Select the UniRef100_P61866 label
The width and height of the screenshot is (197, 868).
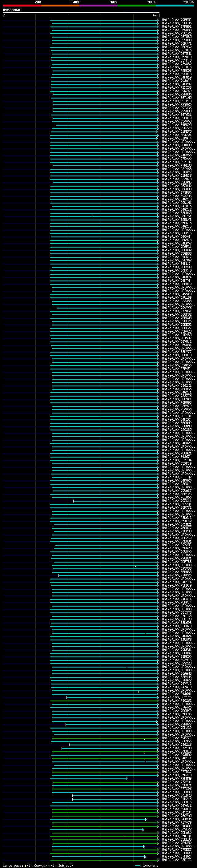pos(177,497)
